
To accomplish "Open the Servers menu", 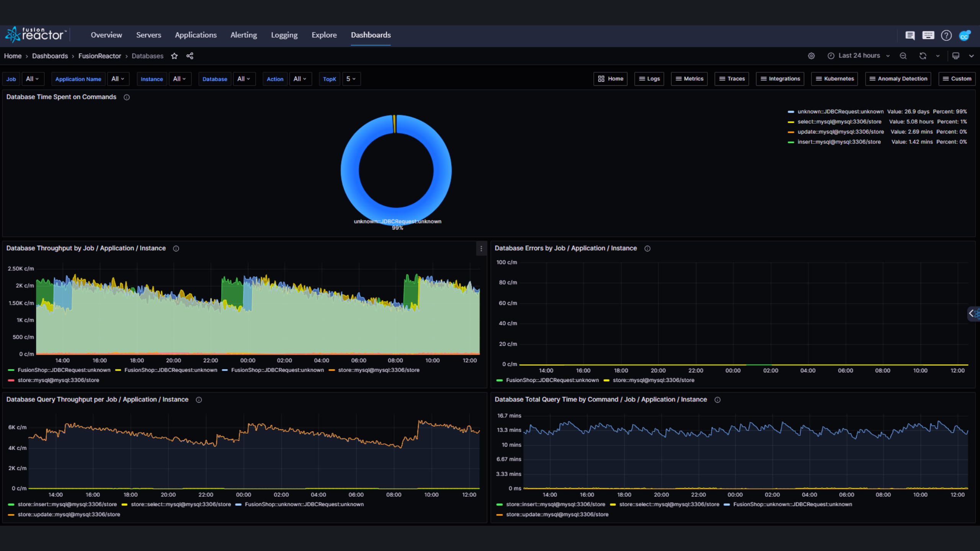I will (149, 35).
